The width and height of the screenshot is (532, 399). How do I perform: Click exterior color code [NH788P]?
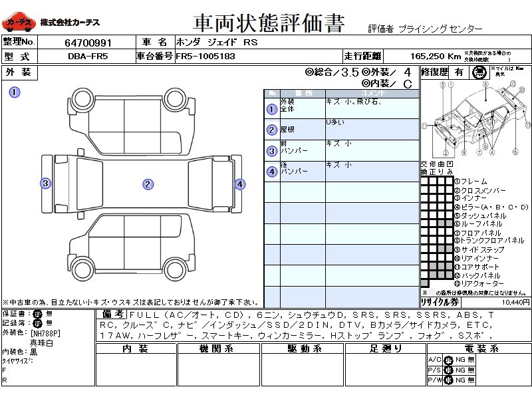(45, 334)
